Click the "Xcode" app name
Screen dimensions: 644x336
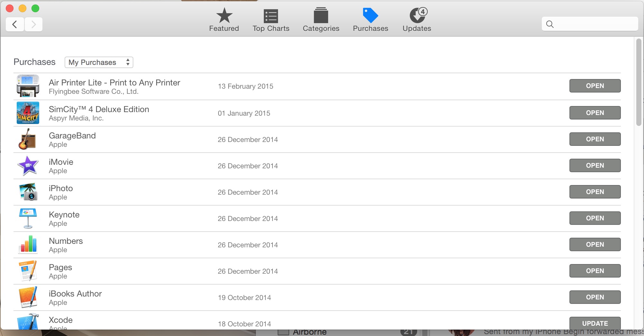pyautogui.click(x=61, y=320)
